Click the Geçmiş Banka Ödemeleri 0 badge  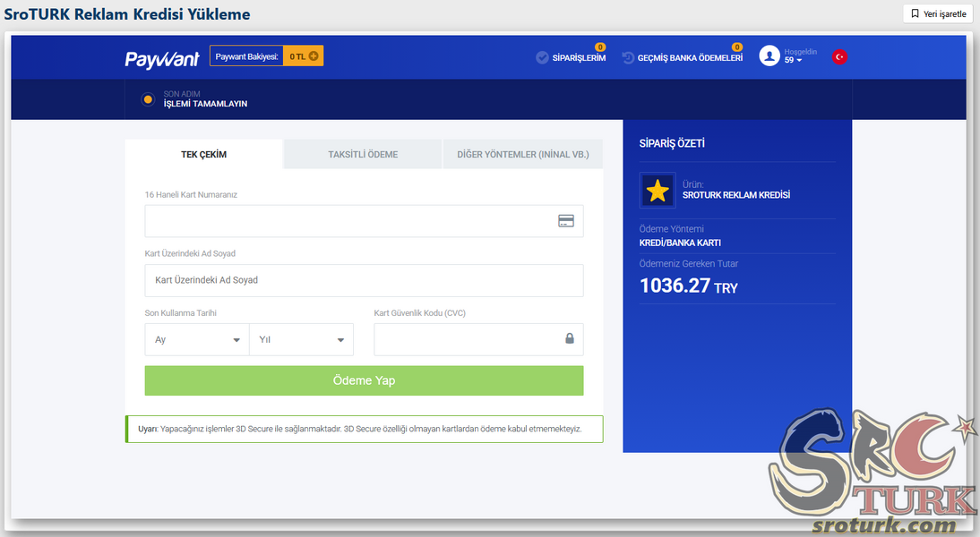point(737,47)
